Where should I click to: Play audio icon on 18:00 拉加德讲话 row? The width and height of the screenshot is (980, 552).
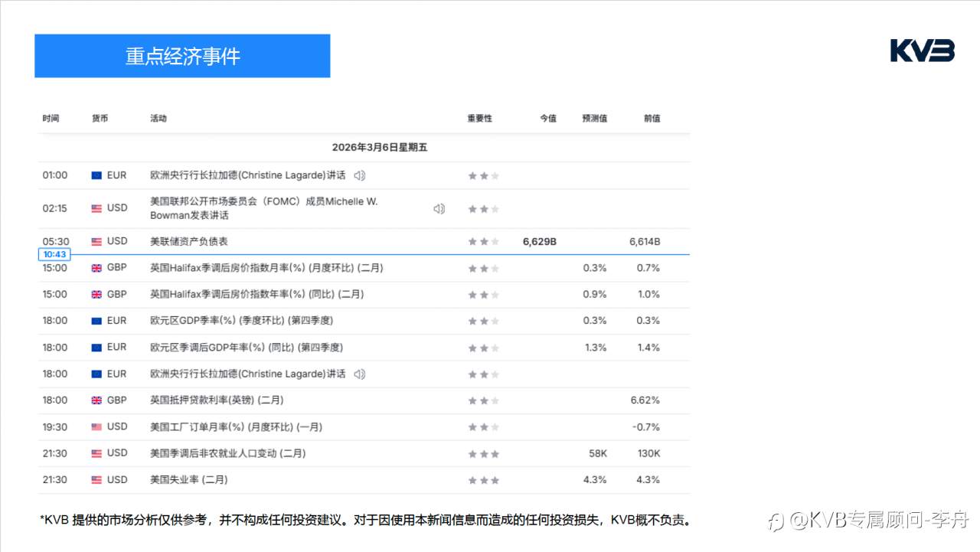(358, 374)
